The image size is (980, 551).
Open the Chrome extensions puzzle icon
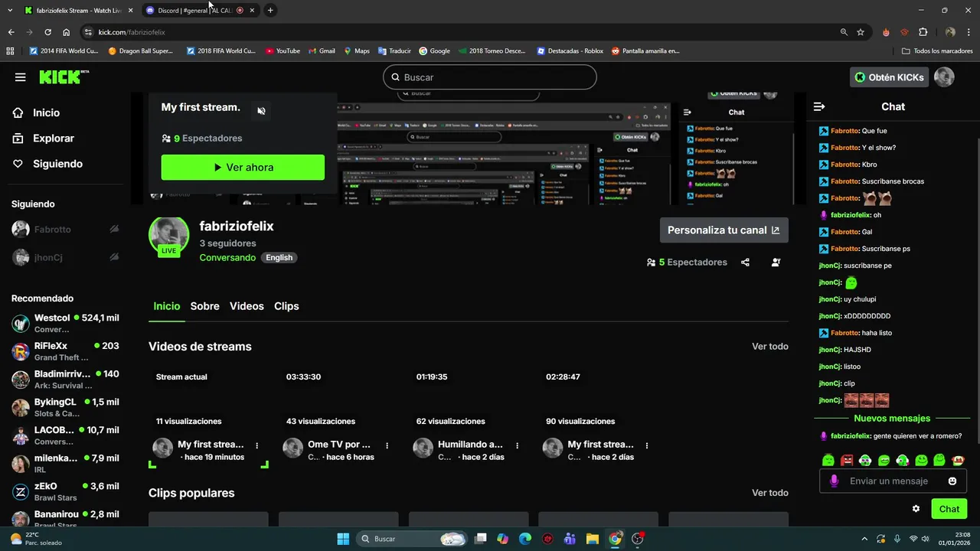coord(923,32)
